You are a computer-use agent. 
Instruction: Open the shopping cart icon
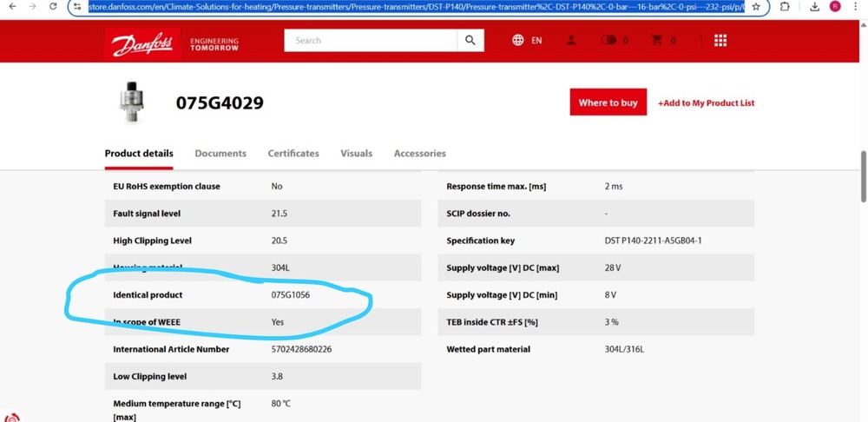point(657,41)
